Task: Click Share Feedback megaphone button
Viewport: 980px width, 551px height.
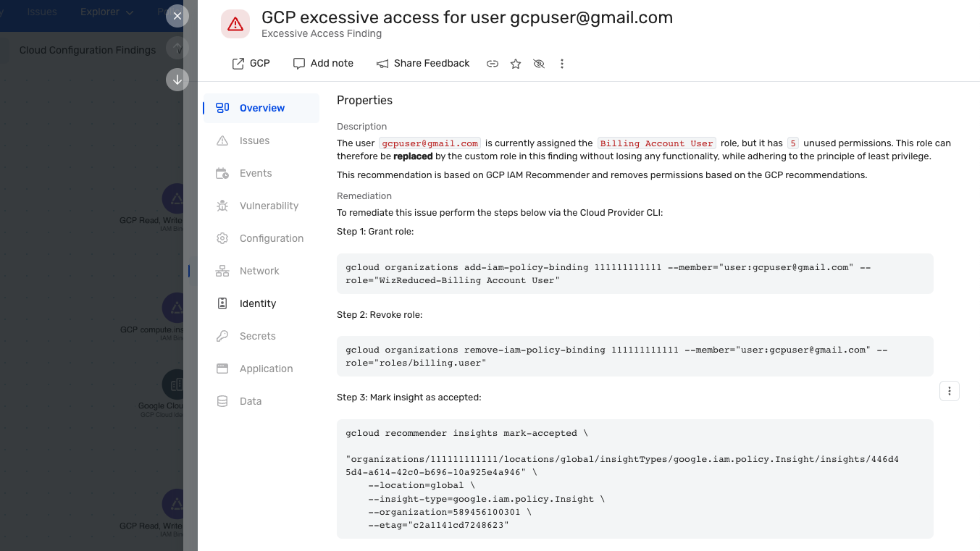Action: coord(423,64)
